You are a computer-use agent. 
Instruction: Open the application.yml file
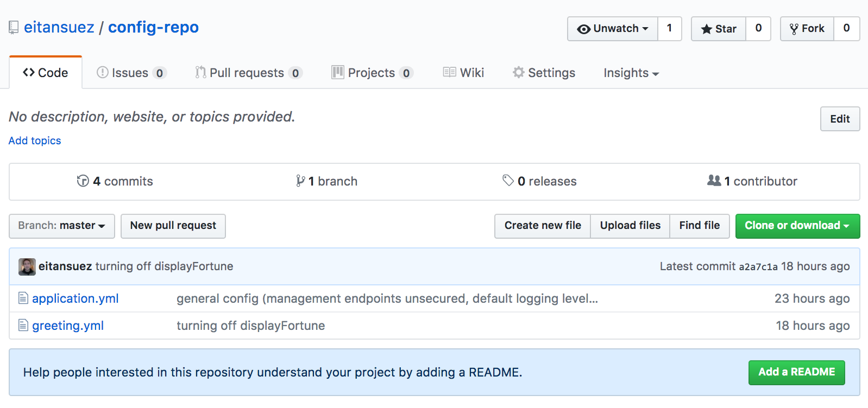point(76,298)
